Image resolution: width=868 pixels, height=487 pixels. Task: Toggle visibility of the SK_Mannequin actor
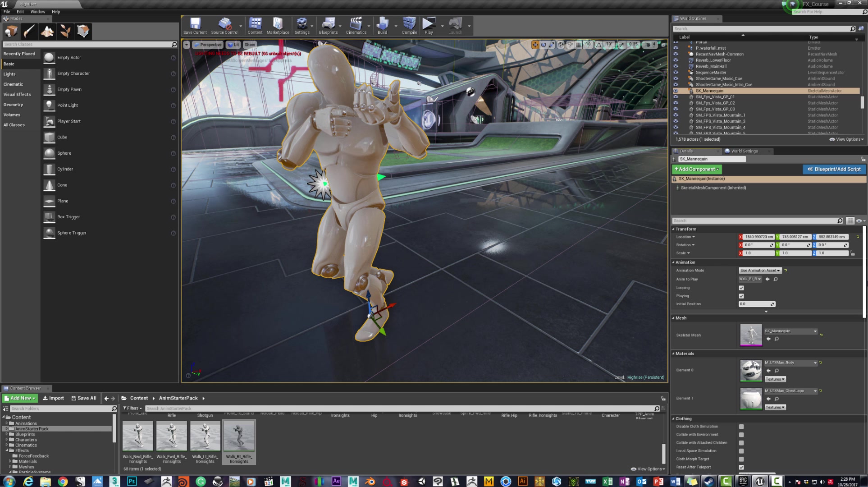click(x=676, y=91)
